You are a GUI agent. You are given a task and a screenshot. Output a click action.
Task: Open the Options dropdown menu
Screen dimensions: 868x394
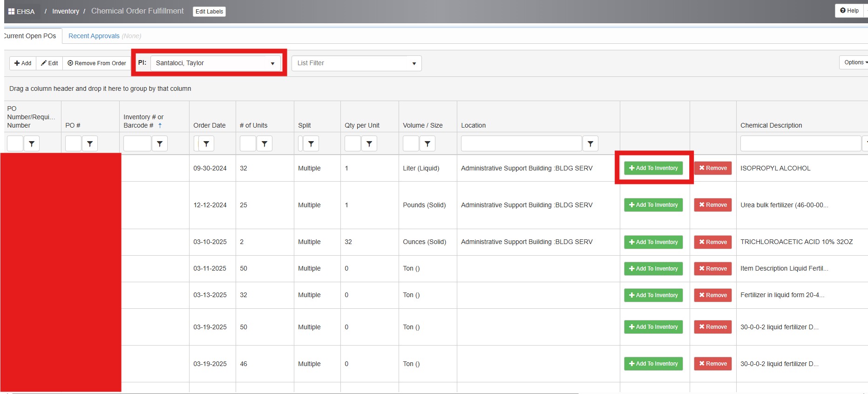pyautogui.click(x=855, y=62)
